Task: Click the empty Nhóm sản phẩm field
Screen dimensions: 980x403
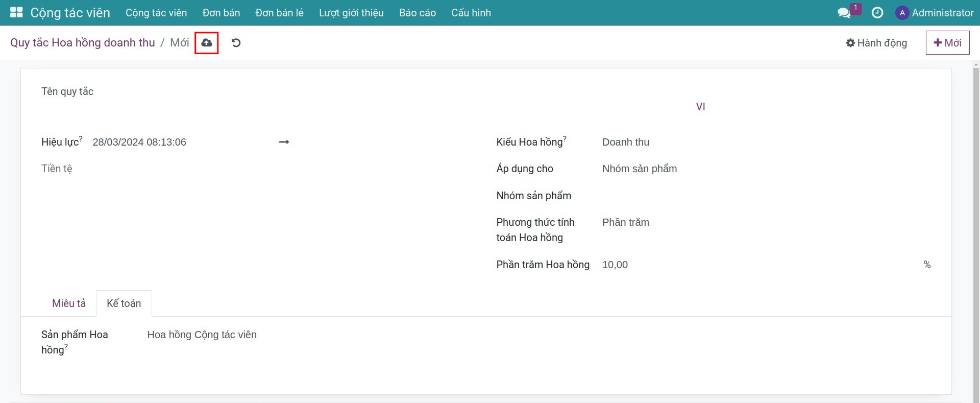Action: [766, 196]
